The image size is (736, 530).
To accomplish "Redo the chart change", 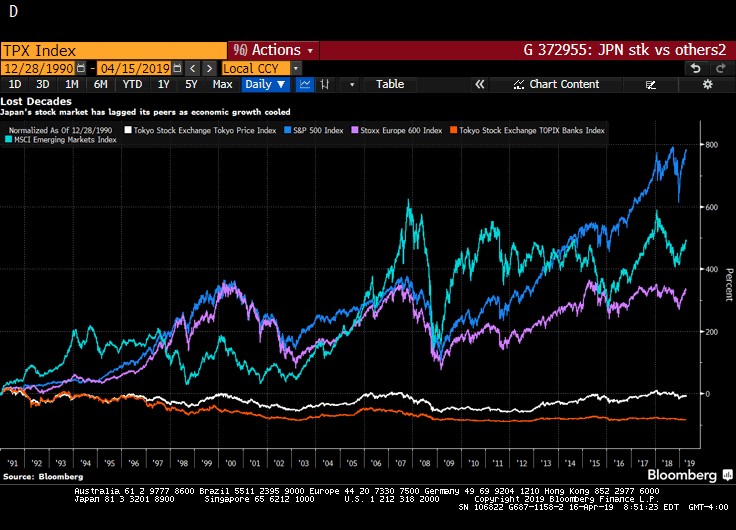I will click(x=721, y=69).
